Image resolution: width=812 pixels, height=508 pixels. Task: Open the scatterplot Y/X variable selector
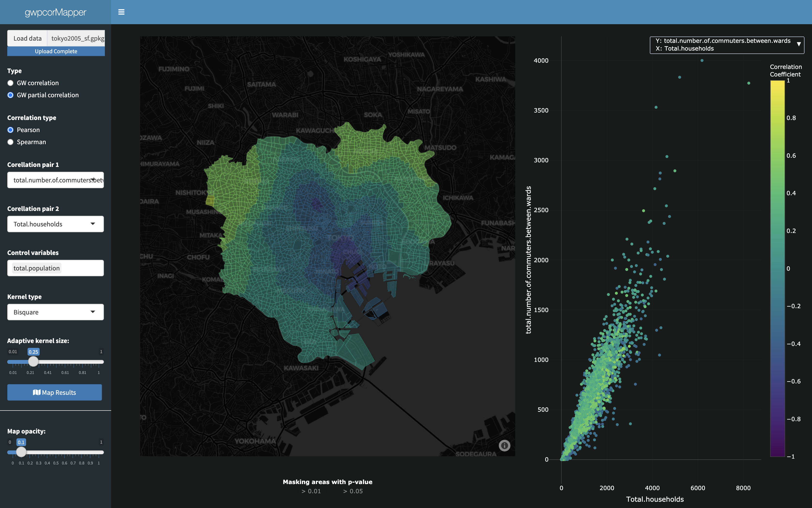(x=727, y=45)
